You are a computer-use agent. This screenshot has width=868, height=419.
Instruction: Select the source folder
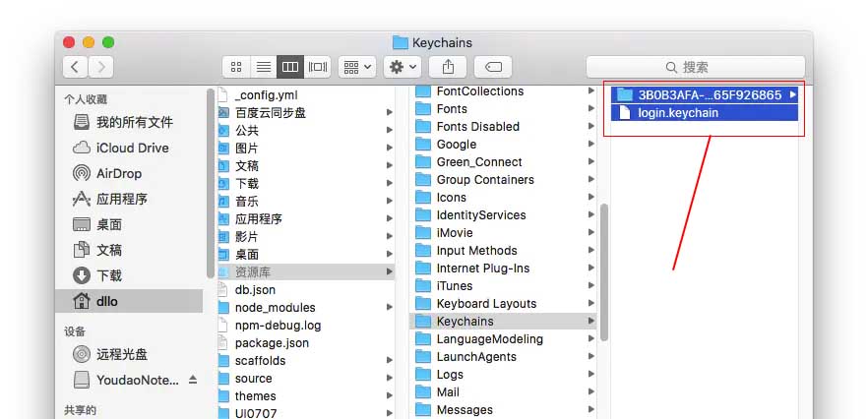306,378
